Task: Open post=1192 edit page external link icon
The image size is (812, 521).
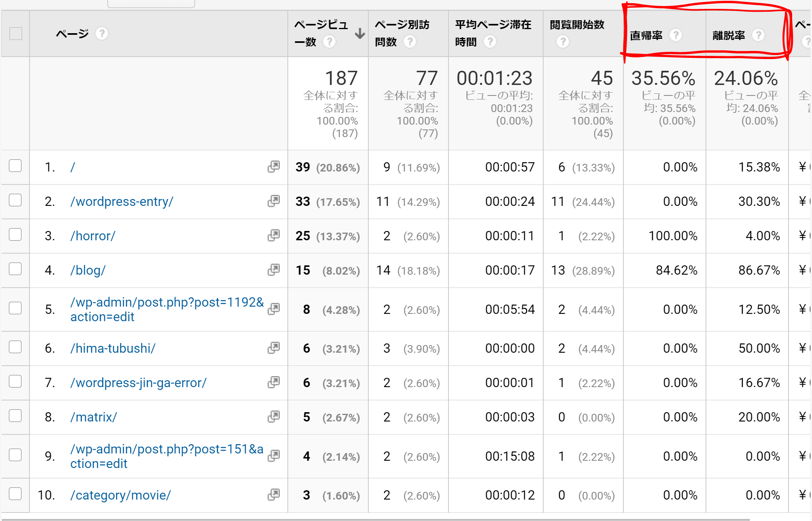Action: (274, 309)
